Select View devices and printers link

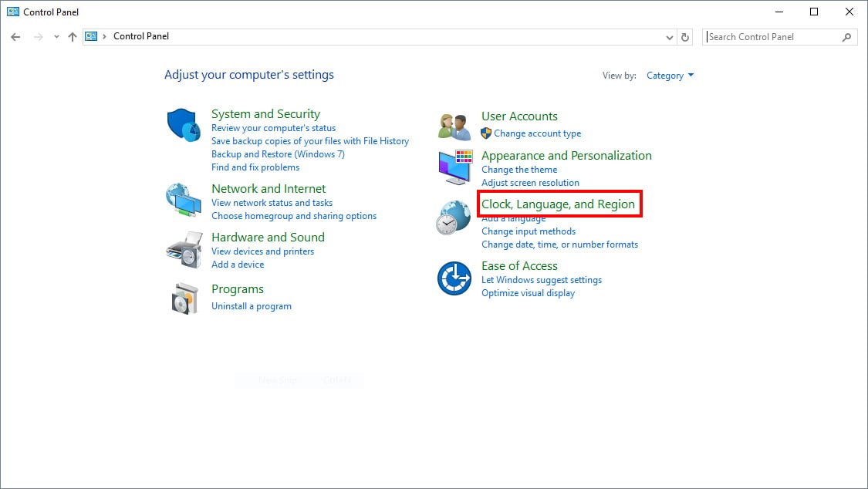pos(262,251)
